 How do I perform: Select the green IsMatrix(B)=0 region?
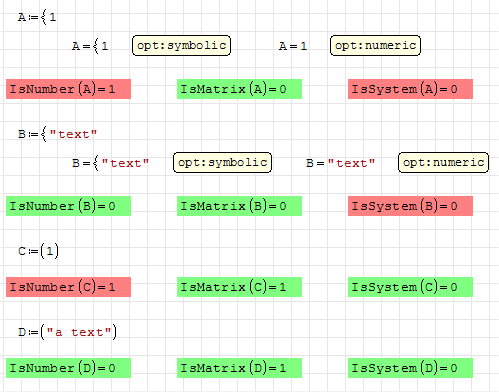(x=239, y=206)
